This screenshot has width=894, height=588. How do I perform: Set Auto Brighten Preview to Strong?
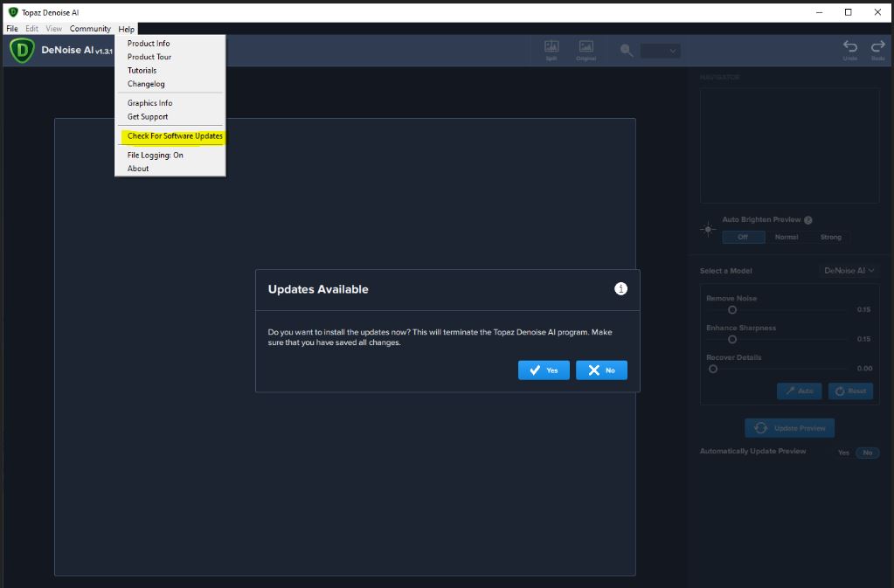(x=831, y=237)
